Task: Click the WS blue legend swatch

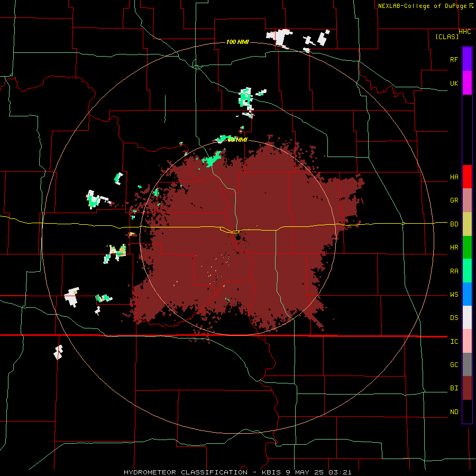Action: (x=467, y=294)
